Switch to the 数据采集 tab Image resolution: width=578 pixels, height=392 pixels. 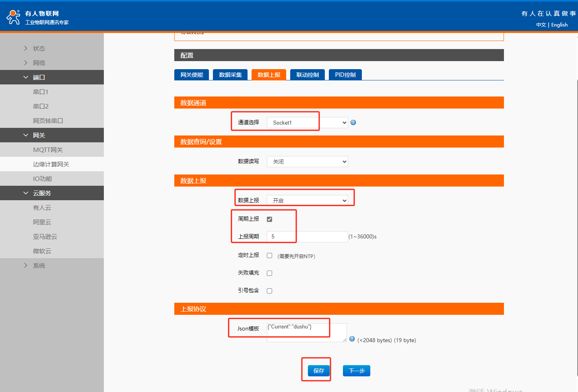[x=230, y=75]
